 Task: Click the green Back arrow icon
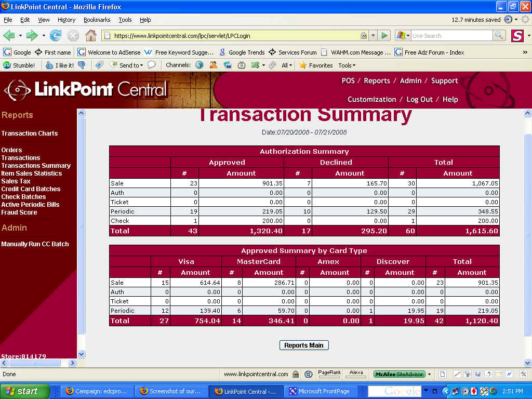(9, 35)
